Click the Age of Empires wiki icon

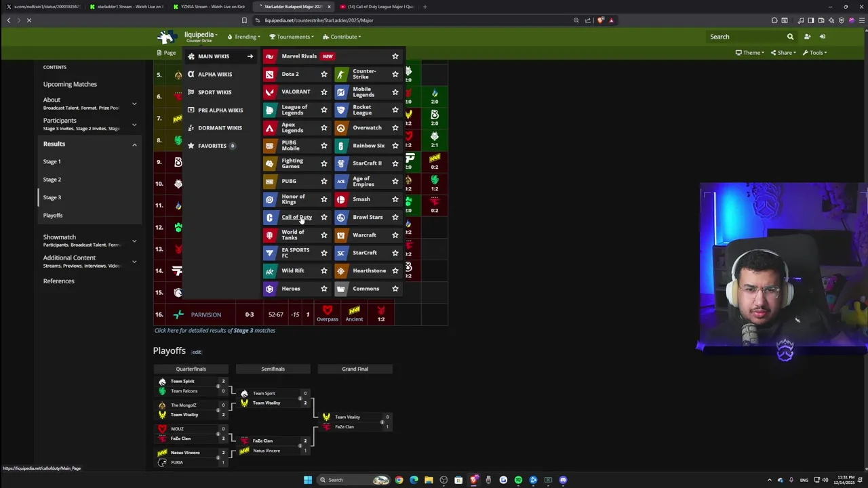coord(341,181)
